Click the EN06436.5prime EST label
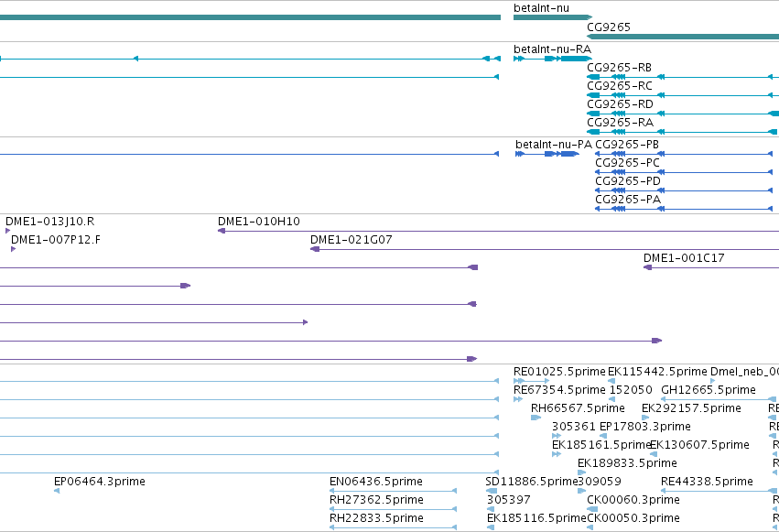The image size is (779, 532). (x=376, y=482)
